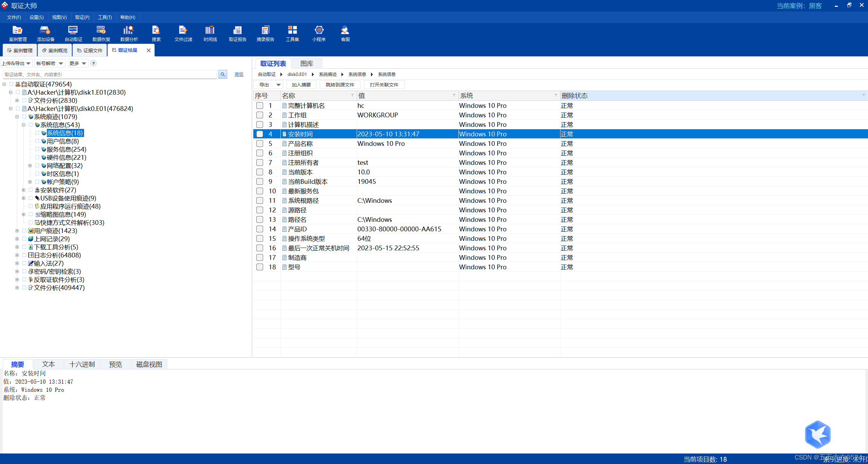868x464 pixels.
Task: Click the search magnifier button
Action: [x=223, y=74]
